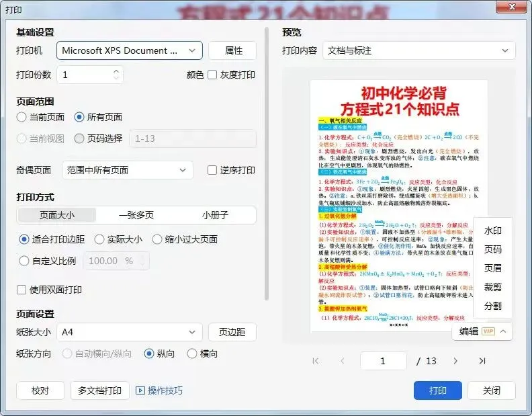Image resolution: width=532 pixels, height=416 pixels.
Task: Click 关闭 to dismiss dialog
Action: tap(492, 390)
